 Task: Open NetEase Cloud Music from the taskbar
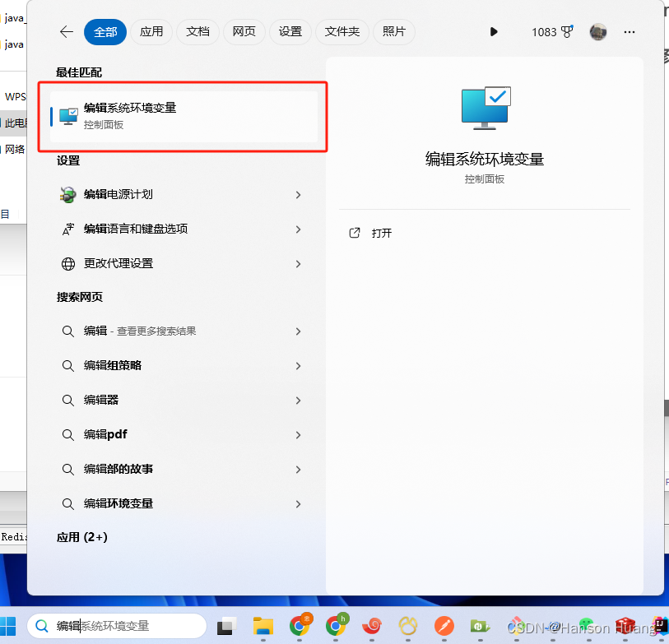[x=372, y=627]
